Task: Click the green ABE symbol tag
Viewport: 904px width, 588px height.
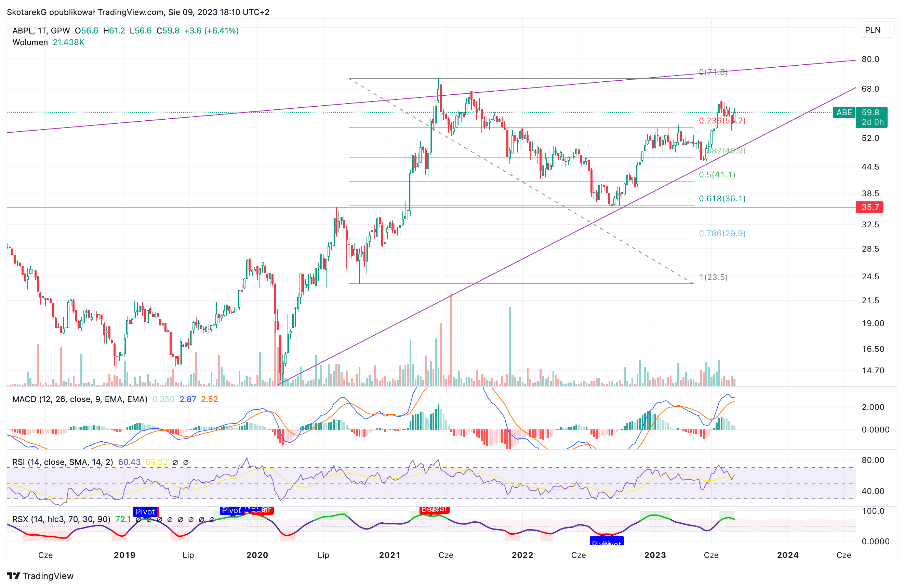Action: pyautogui.click(x=844, y=112)
